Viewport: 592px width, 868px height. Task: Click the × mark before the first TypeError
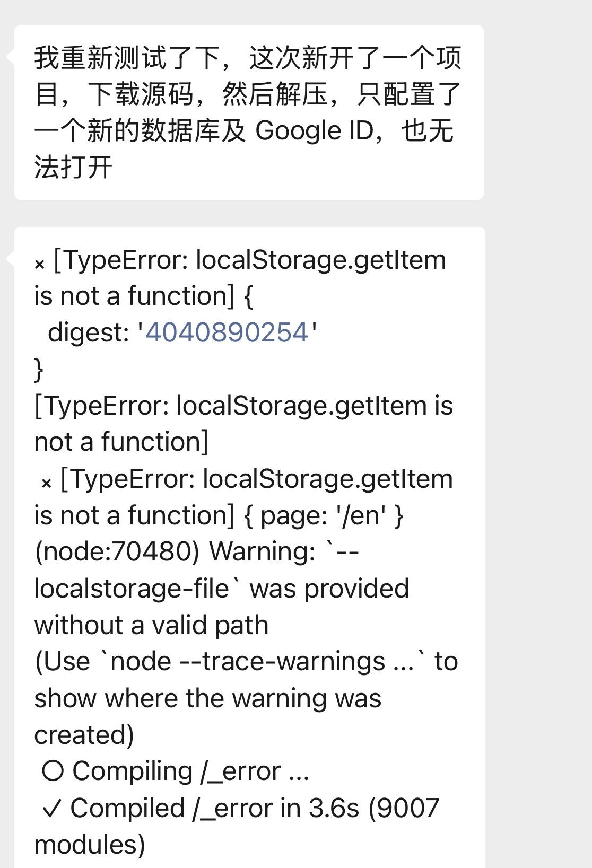[40, 264]
